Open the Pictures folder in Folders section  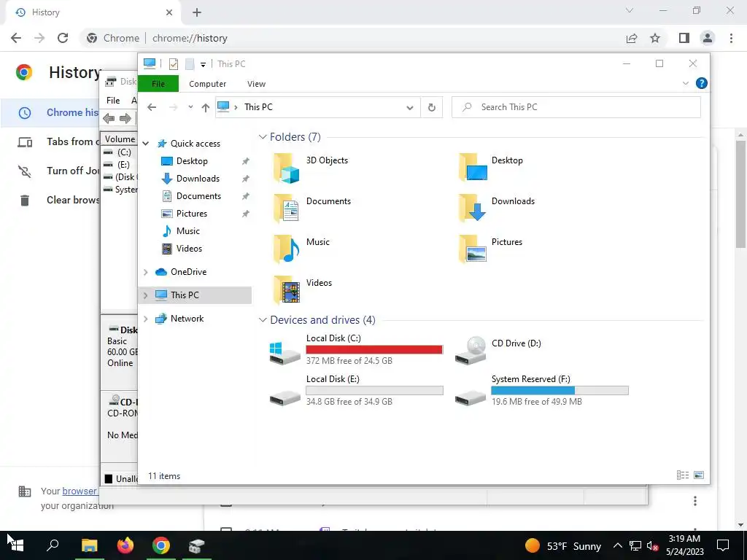coord(473,249)
